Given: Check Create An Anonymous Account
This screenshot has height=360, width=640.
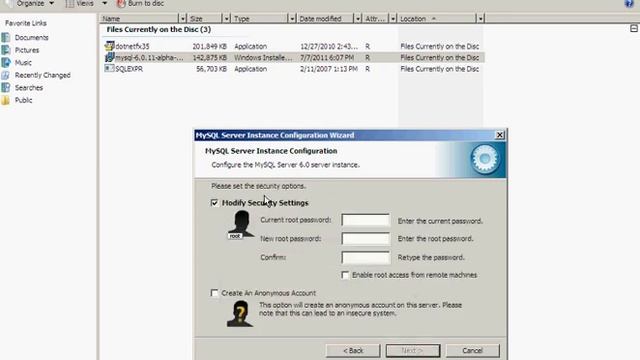Looking at the screenshot, I should (x=215, y=293).
